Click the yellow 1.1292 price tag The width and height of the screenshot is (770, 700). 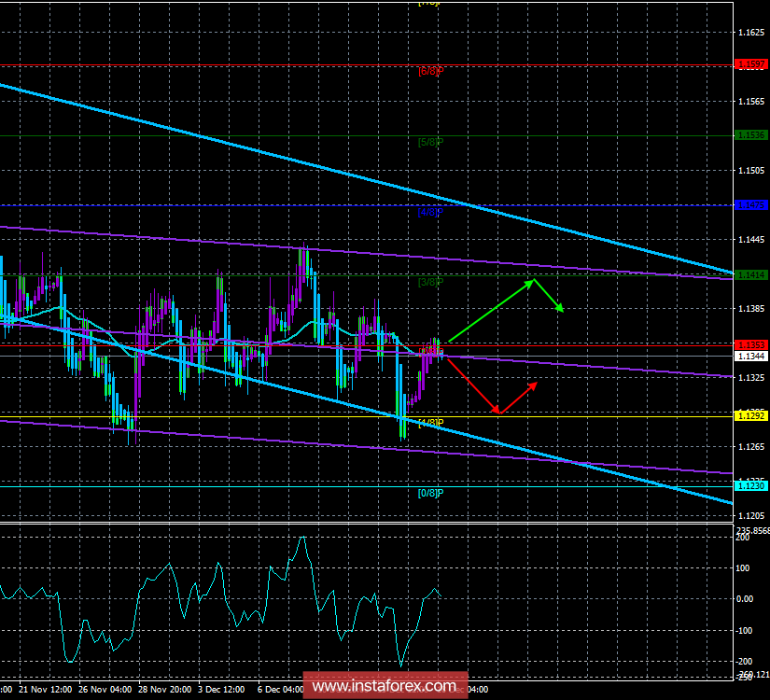click(751, 416)
